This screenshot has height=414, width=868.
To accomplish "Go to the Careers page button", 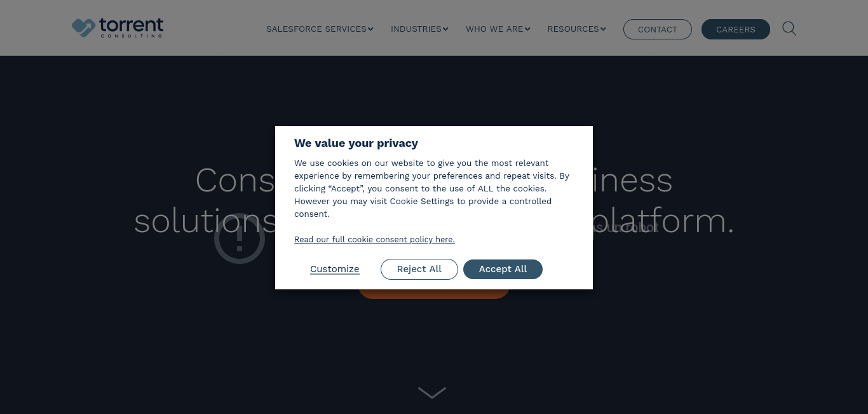I will click(736, 29).
